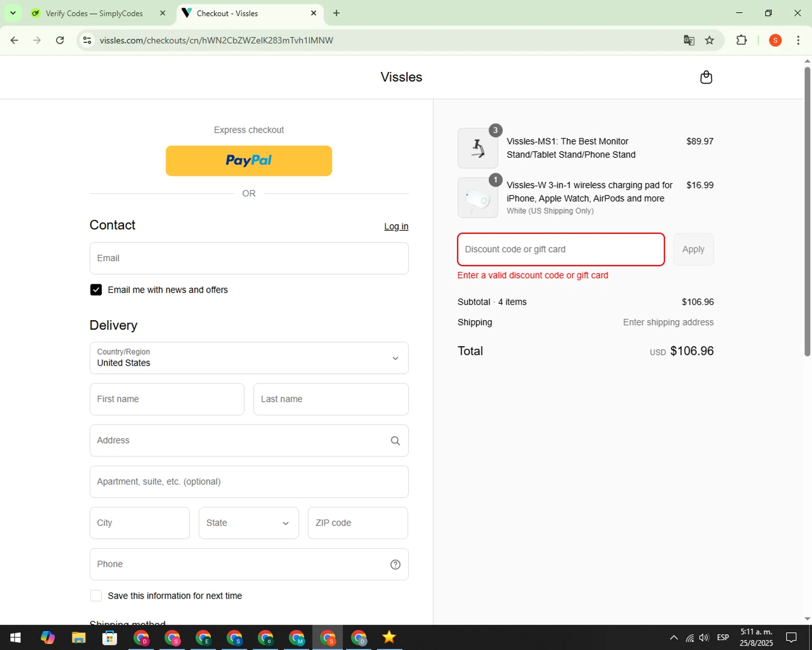Click the Apartment, suite, etc. field

[249, 482]
